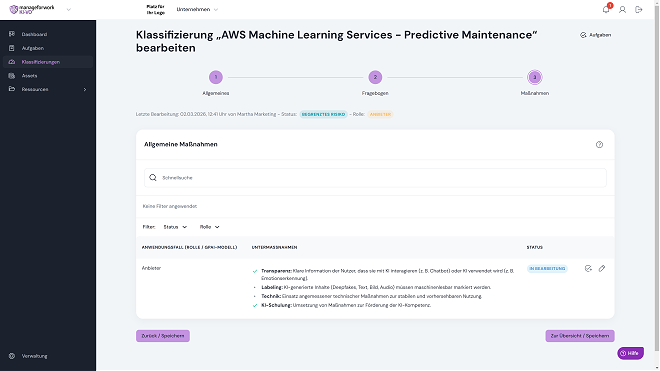Screen dimensions: 660x371
Task: Expand the logo dropdown chevron in the header
Action: tap(69, 9)
